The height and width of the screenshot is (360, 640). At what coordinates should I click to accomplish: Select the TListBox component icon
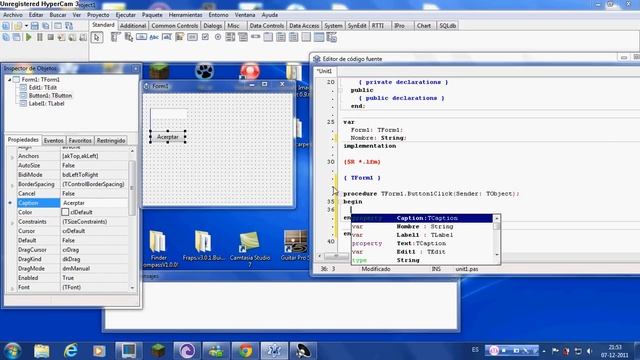pyautogui.click(x=230, y=37)
